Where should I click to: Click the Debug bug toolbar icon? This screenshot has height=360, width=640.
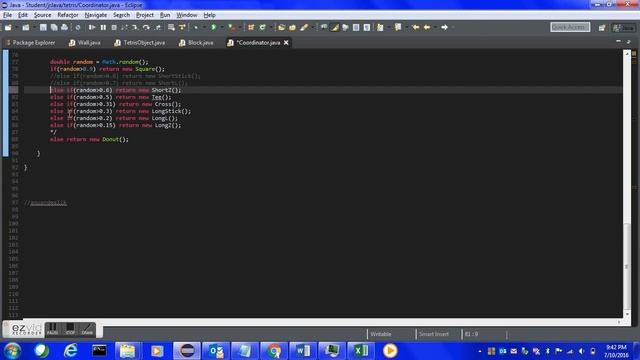[196, 27]
